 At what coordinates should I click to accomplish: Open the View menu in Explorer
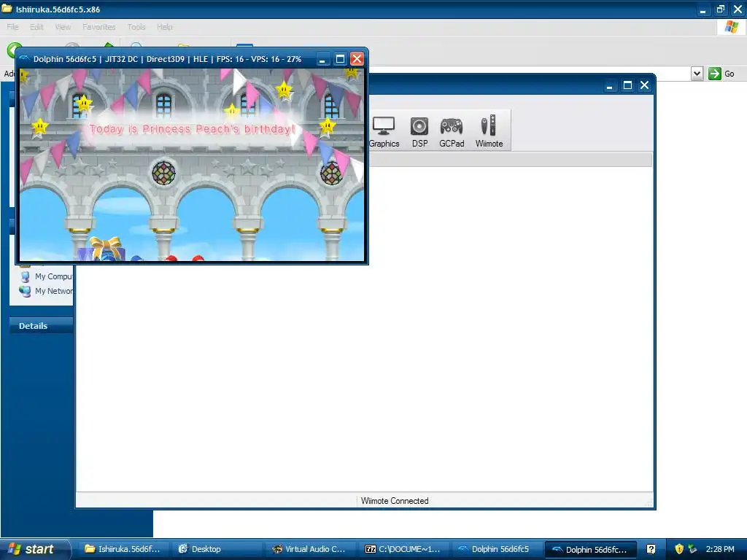tap(63, 27)
